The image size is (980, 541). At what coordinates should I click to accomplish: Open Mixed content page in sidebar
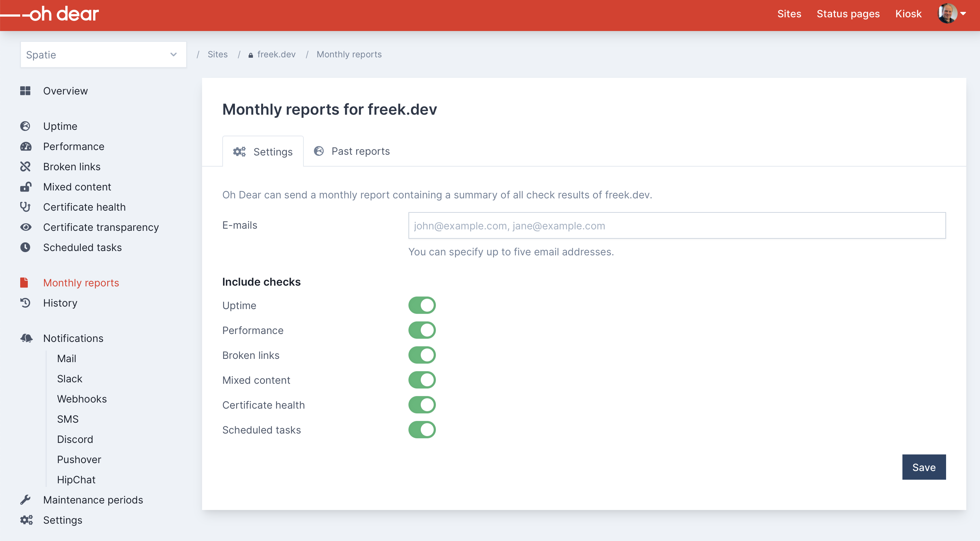pyautogui.click(x=77, y=187)
